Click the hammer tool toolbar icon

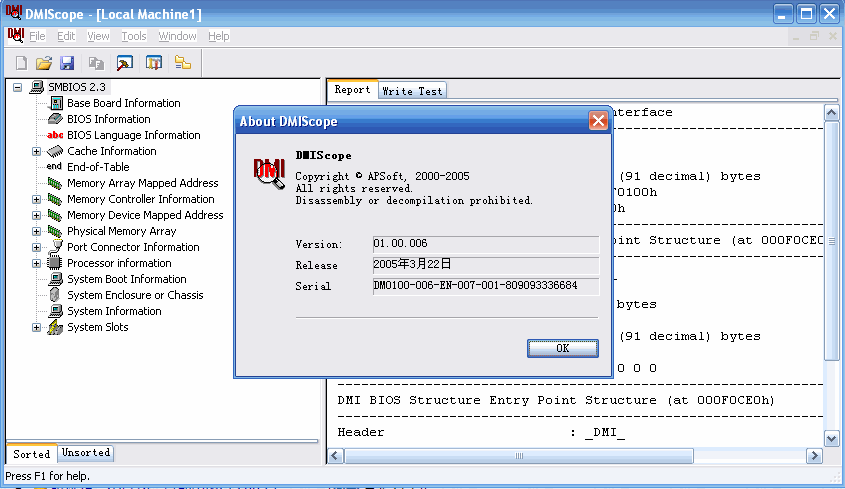[124, 63]
